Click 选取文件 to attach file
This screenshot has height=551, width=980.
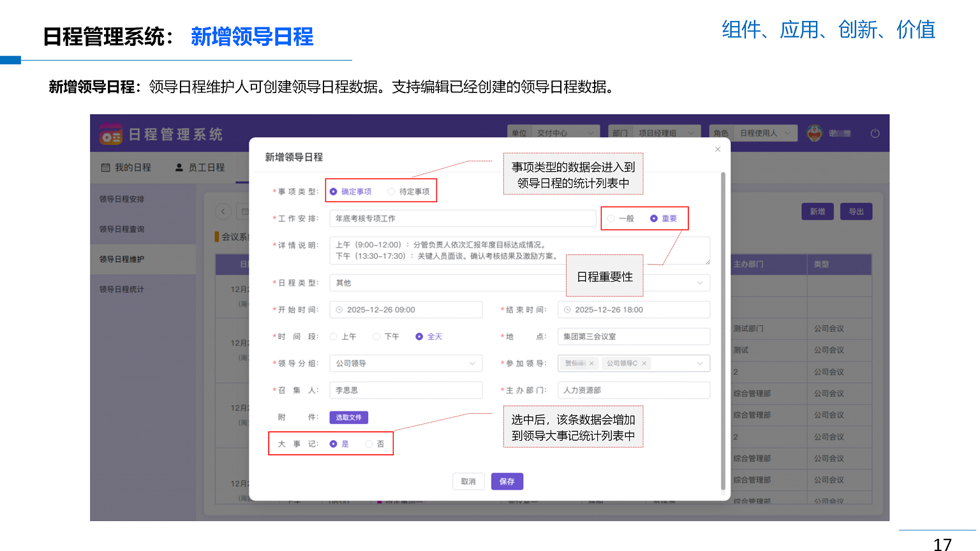[348, 418]
